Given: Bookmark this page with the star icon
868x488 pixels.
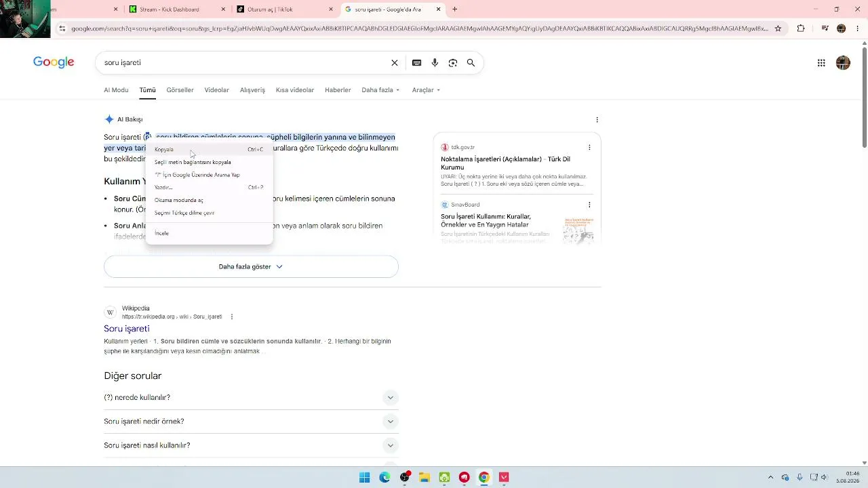Looking at the screenshot, I should coord(778,28).
